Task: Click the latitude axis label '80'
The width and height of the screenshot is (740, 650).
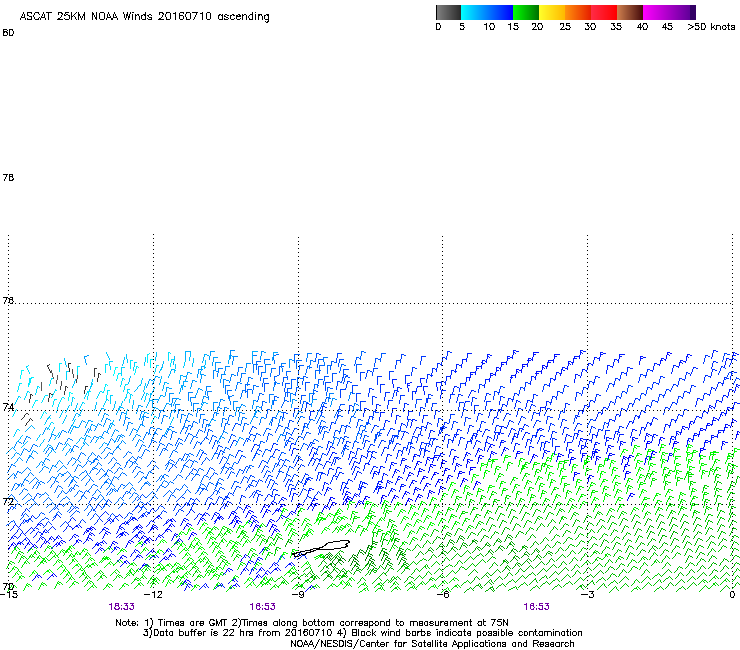Action: pyautogui.click(x=8, y=33)
